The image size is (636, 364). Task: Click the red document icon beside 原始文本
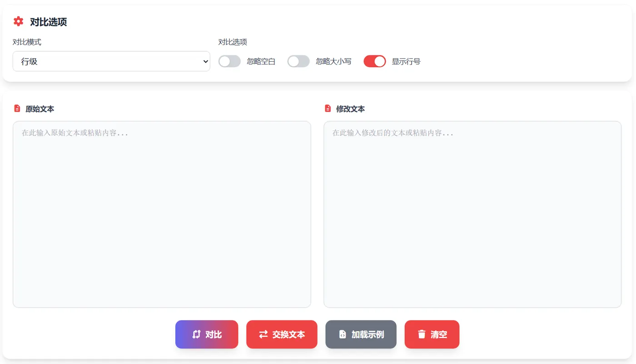pos(17,108)
